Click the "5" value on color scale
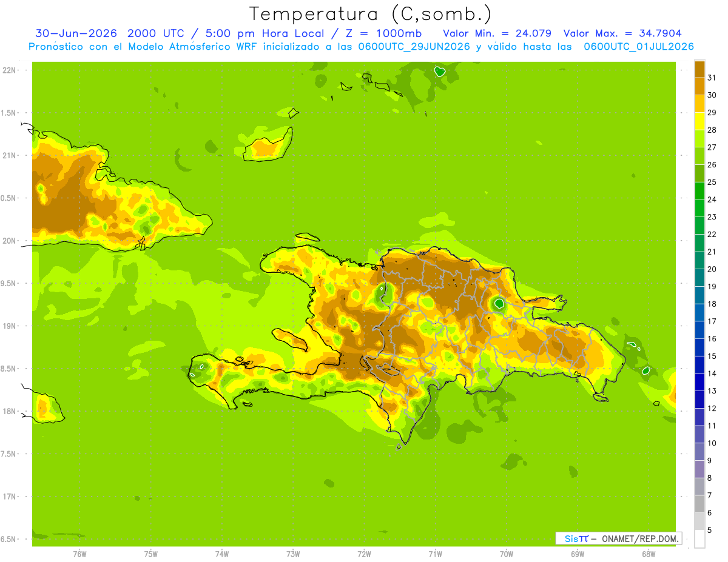This screenshot has height=562, width=728. coord(710,530)
